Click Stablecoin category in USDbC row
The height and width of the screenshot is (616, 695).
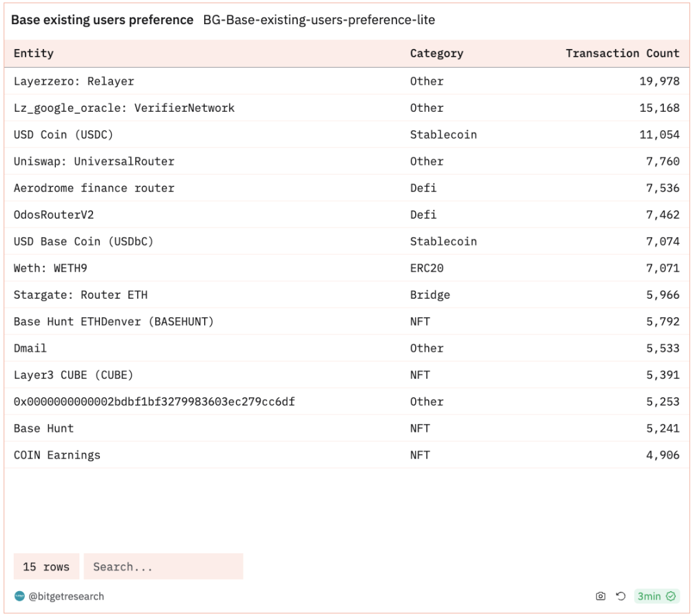[x=443, y=241]
